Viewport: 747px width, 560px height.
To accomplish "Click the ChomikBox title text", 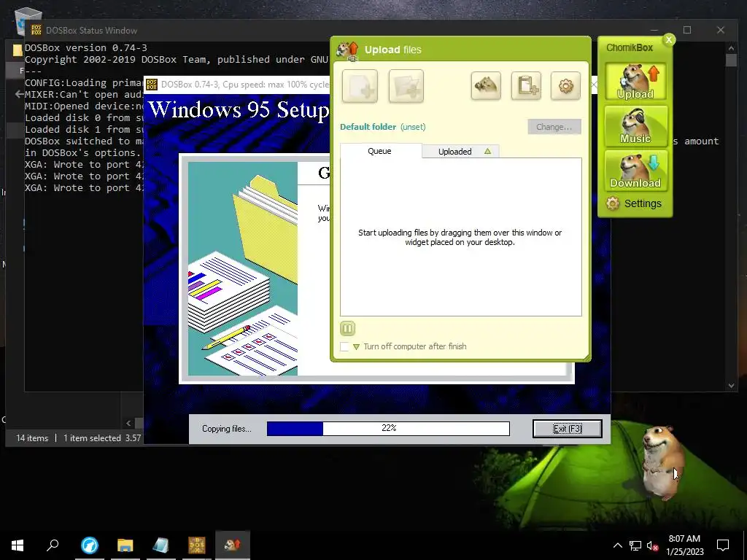I will pos(630,47).
